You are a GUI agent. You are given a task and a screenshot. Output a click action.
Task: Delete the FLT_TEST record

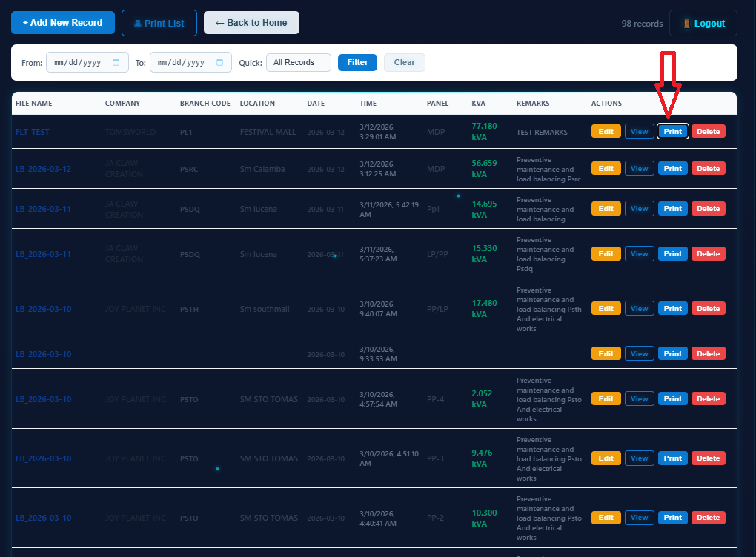tap(708, 132)
